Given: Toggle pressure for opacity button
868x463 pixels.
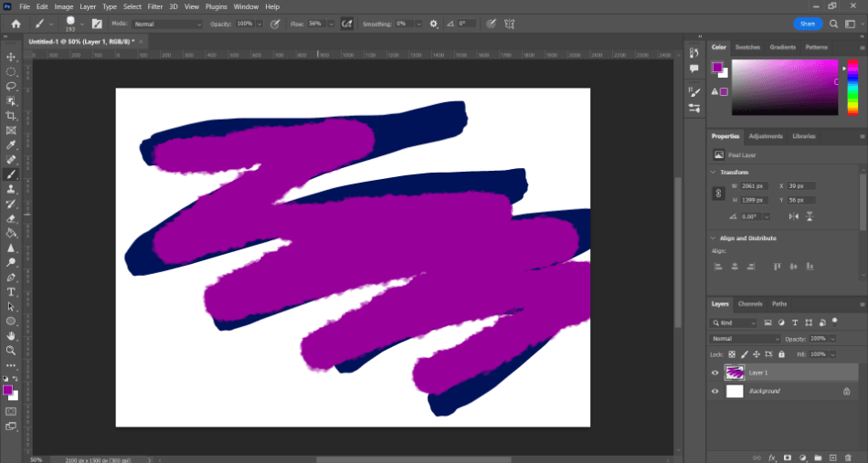Looking at the screenshot, I should pyautogui.click(x=275, y=24).
